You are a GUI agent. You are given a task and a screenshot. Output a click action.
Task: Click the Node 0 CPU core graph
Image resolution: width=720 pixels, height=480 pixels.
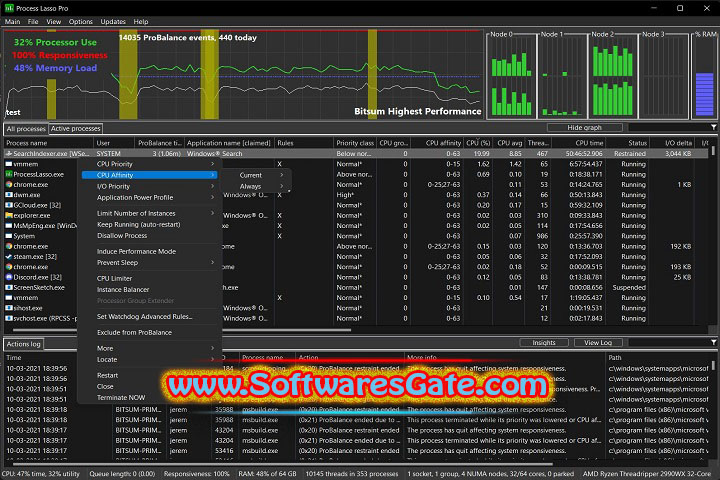pos(511,76)
